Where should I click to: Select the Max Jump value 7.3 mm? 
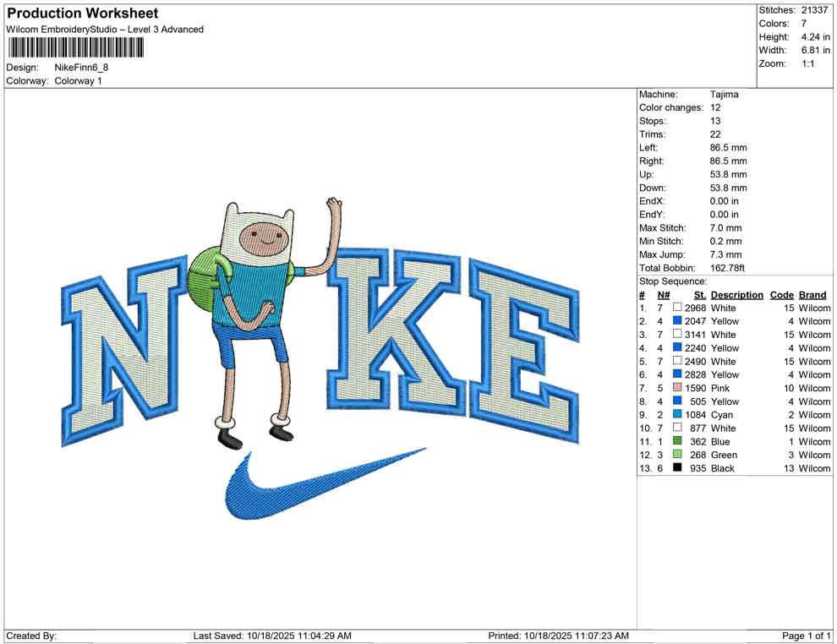click(725, 254)
